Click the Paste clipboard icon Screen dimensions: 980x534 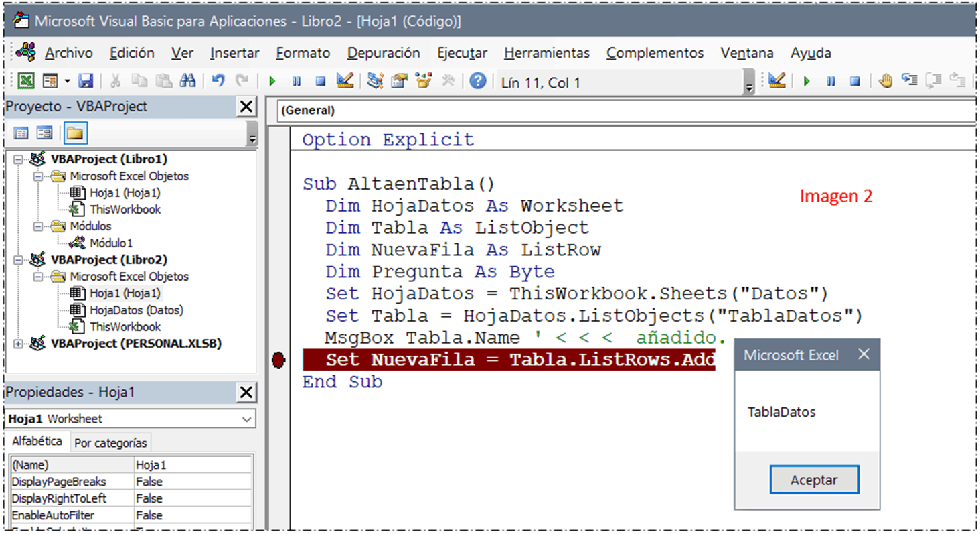point(163,82)
